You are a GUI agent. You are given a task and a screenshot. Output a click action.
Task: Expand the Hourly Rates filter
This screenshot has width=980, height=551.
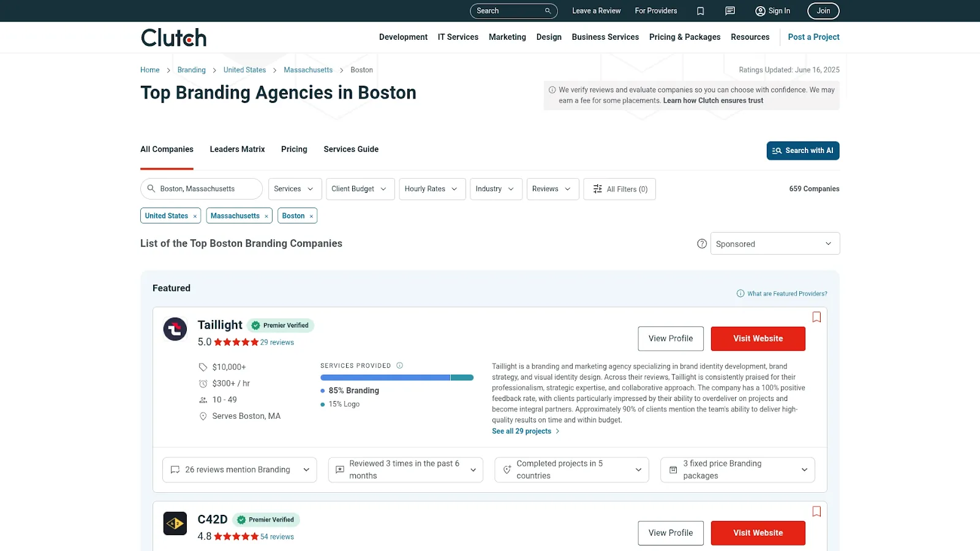tap(432, 189)
